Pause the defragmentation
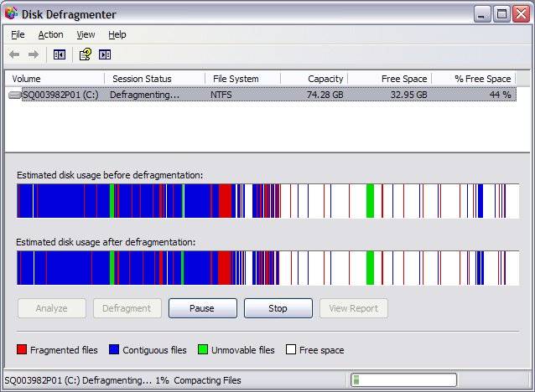Screen dimensions: 535x392 202,308
